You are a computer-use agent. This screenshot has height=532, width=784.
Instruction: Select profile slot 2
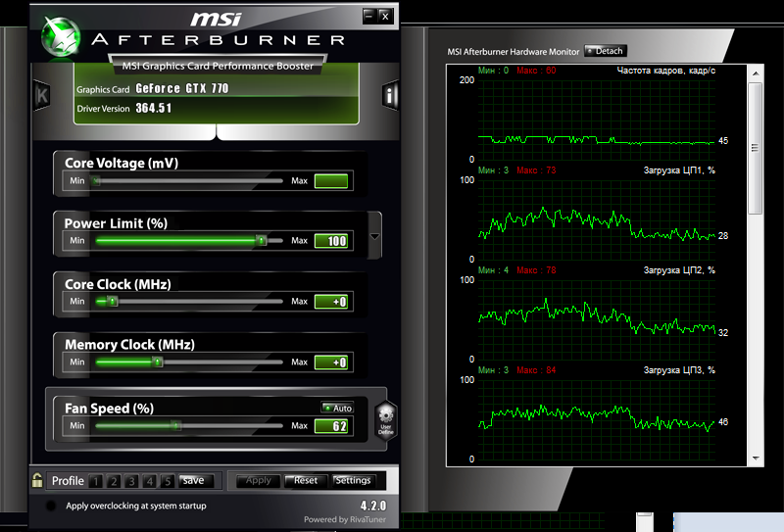click(x=114, y=481)
